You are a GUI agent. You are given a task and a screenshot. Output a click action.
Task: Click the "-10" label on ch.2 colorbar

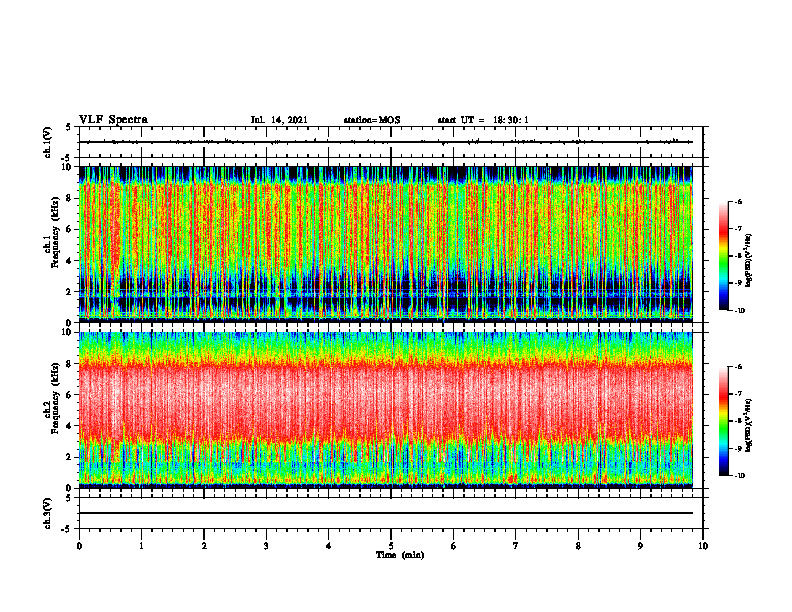pos(739,475)
